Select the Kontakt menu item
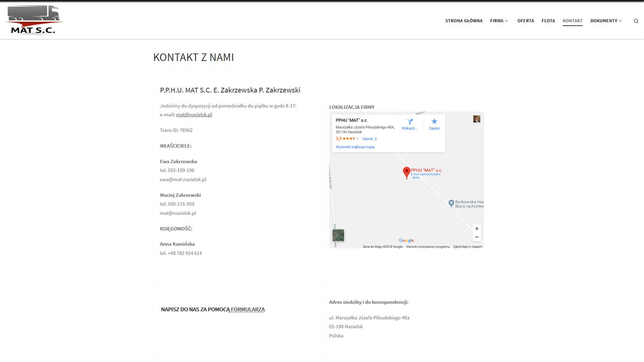 [x=573, y=21]
